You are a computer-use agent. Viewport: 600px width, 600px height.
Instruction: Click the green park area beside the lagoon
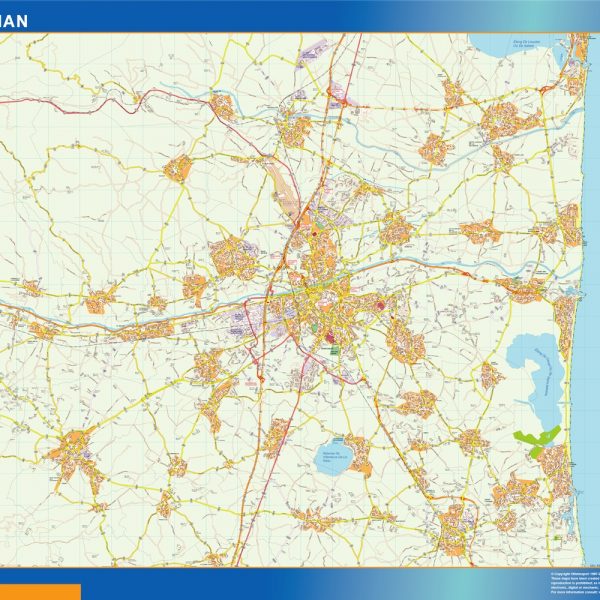[x=537, y=440]
